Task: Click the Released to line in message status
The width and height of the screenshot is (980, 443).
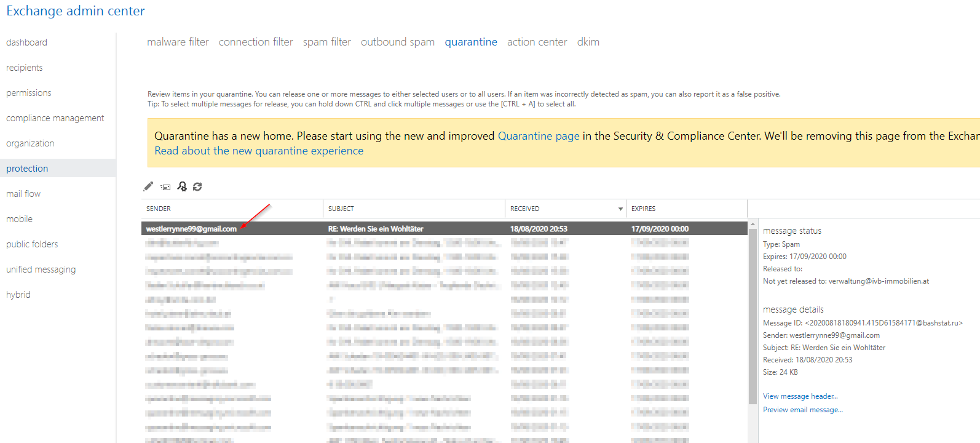Action: pos(783,269)
